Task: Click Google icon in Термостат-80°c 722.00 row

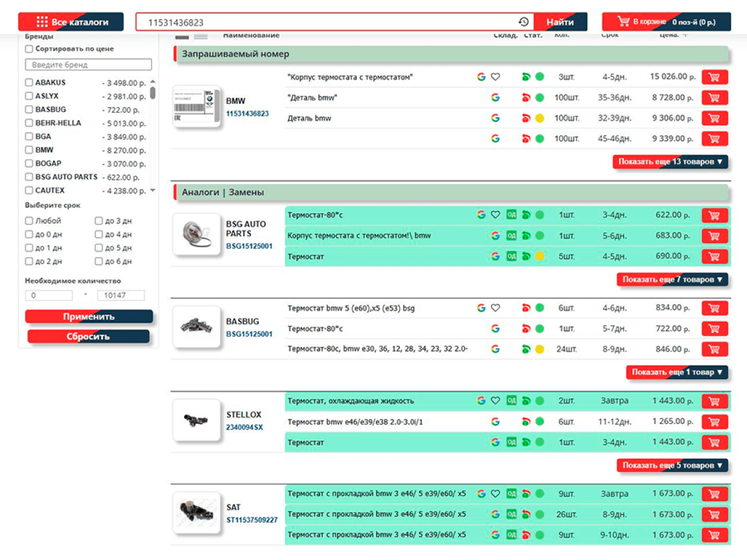Action: (496, 328)
